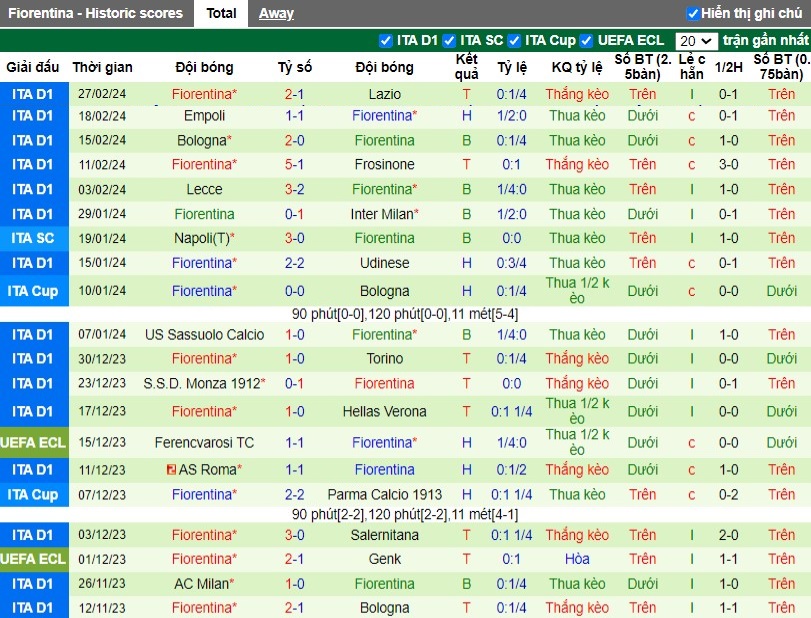Click the Giải đấu column header
Viewport: 811px width, 618px height.
pyautogui.click(x=33, y=67)
